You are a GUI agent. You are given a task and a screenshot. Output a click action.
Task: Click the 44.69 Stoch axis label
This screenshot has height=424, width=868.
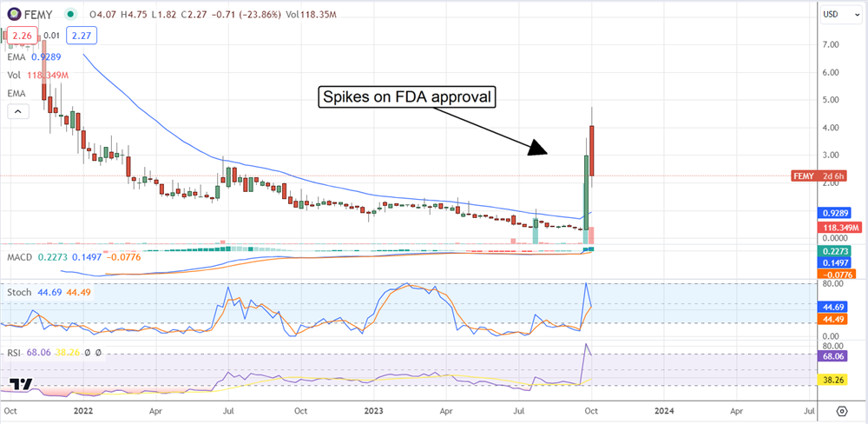coord(832,305)
